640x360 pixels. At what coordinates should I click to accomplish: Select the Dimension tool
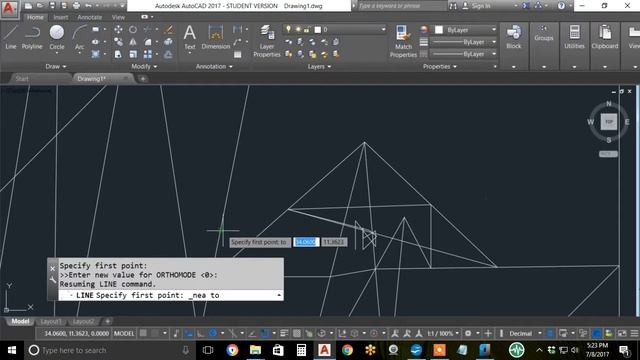pyautogui.click(x=216, y=37)
